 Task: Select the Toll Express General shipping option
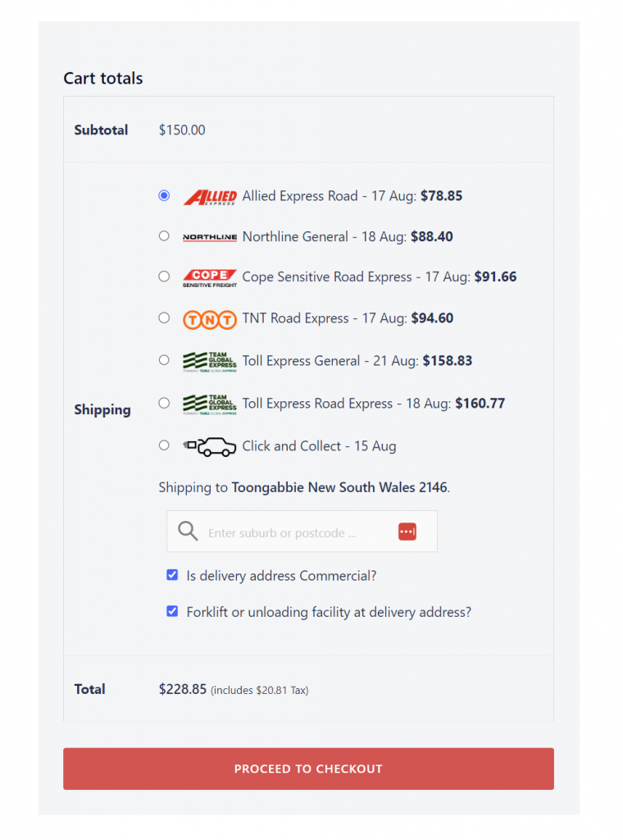click(163, 360)
